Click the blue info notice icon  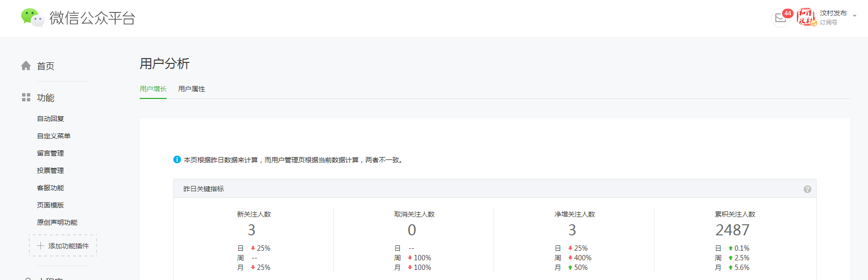[x=177, y=159]
